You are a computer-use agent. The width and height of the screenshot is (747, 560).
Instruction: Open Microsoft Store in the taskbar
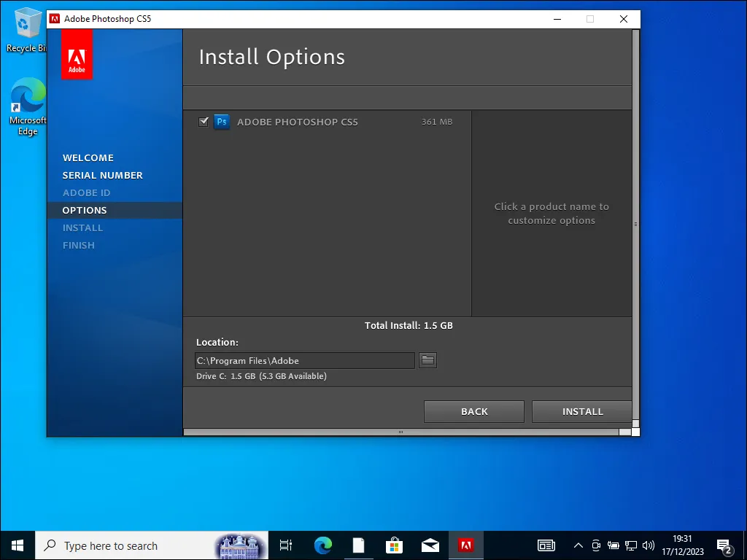tap(394, 545)
